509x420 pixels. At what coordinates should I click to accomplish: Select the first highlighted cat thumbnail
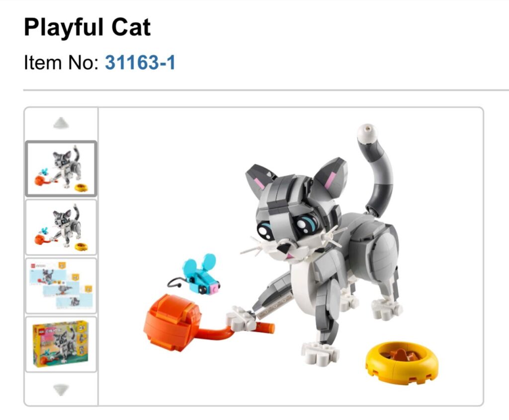61,168
